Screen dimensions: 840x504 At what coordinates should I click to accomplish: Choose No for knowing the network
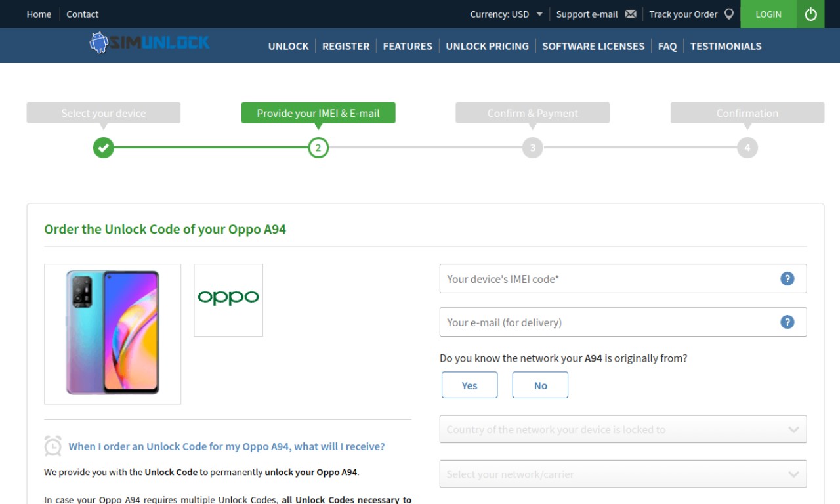click(x=540, y=385)
